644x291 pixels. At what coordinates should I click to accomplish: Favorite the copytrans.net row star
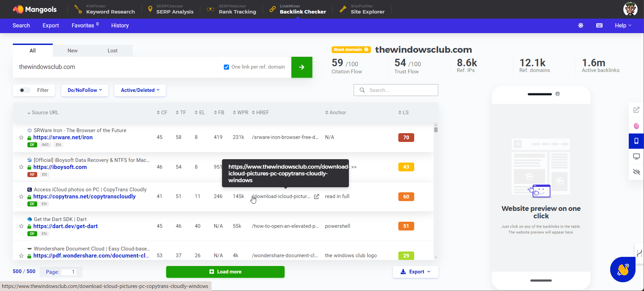click(21, 197)
